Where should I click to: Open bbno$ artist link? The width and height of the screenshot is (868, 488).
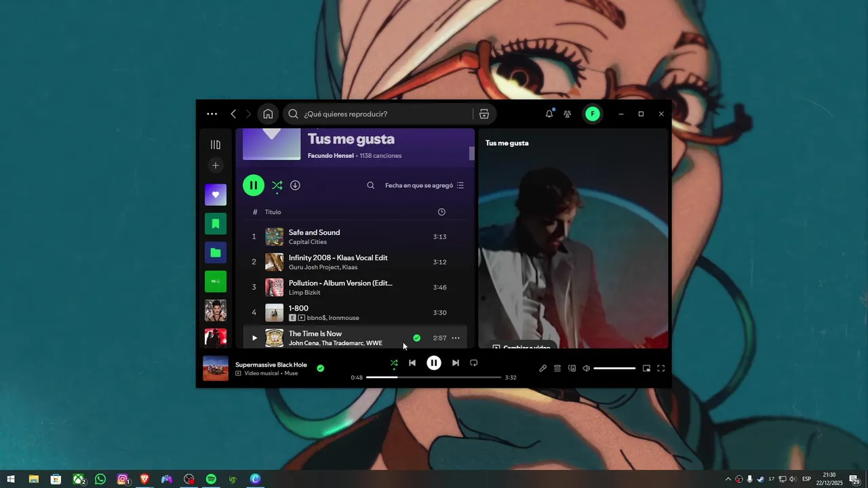pos(316,318)
